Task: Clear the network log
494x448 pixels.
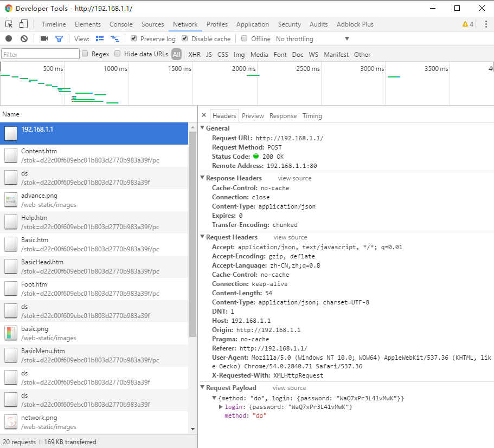Action: (x=24, y=39)
